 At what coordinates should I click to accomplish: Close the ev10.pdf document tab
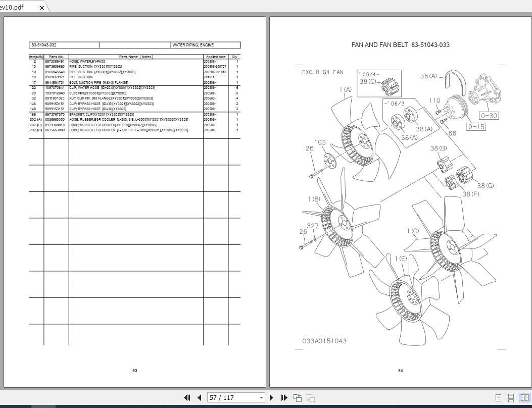click(x=42, y=8)
